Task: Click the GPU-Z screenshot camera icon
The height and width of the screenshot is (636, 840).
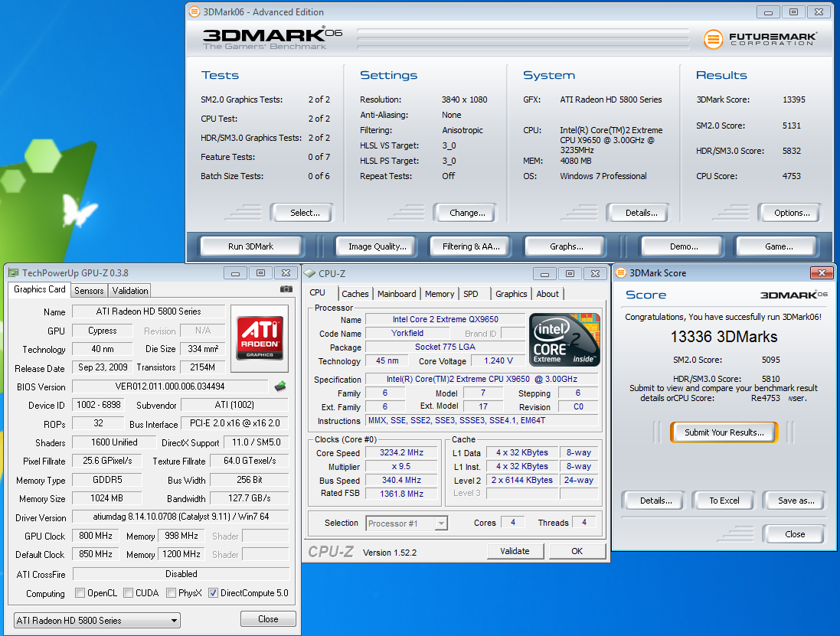Action: [286, 289]
